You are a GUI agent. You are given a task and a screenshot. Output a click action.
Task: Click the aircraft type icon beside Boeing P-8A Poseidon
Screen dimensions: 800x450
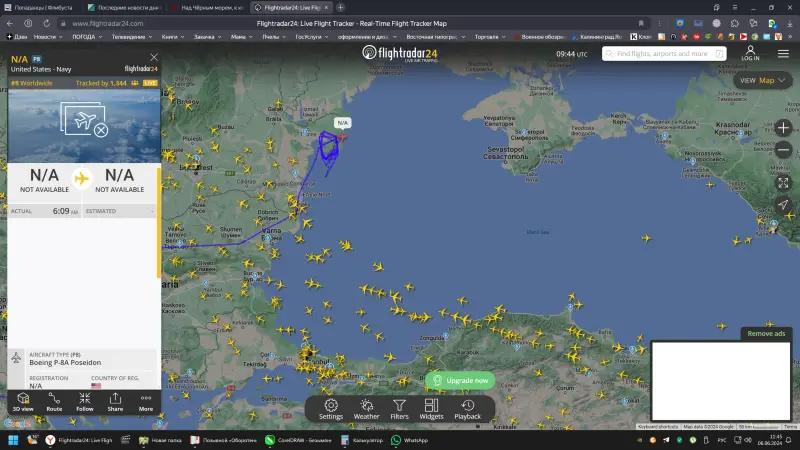click(16, 358)
